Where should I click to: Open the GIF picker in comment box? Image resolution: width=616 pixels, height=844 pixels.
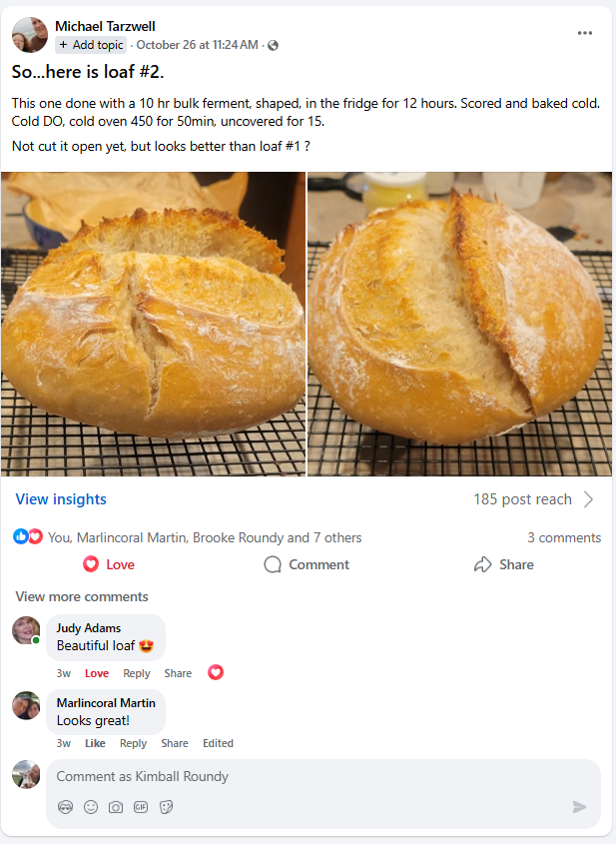tap(141, 807)
